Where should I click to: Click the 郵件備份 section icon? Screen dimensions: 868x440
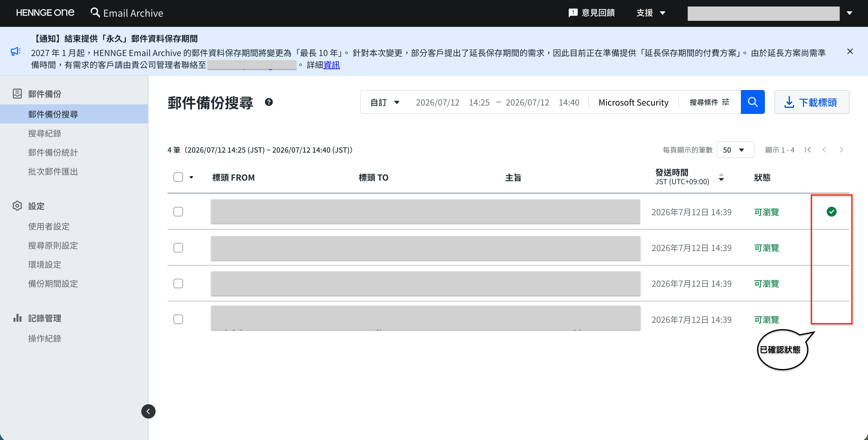17,94
